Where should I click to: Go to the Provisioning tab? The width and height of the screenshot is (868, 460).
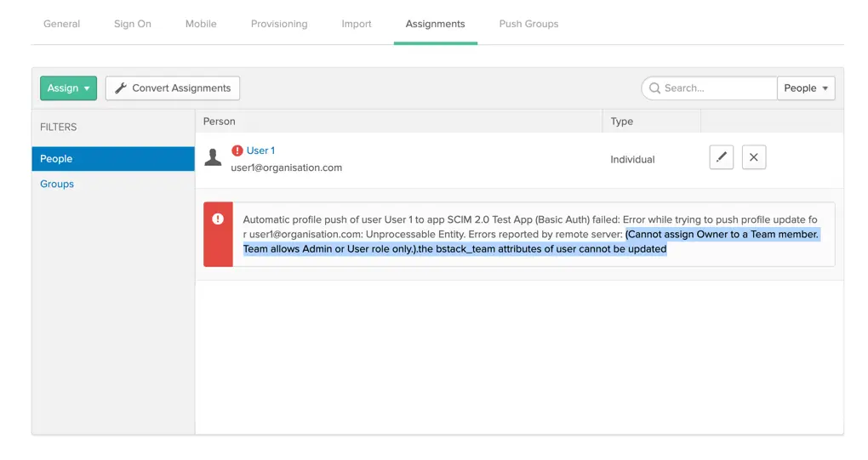point(279,24)
